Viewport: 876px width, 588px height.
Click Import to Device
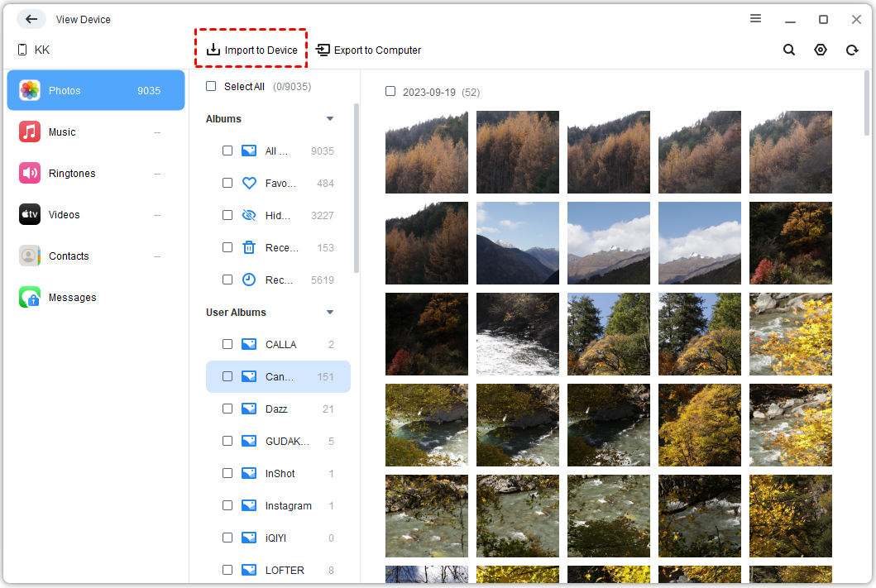point(252,50)
